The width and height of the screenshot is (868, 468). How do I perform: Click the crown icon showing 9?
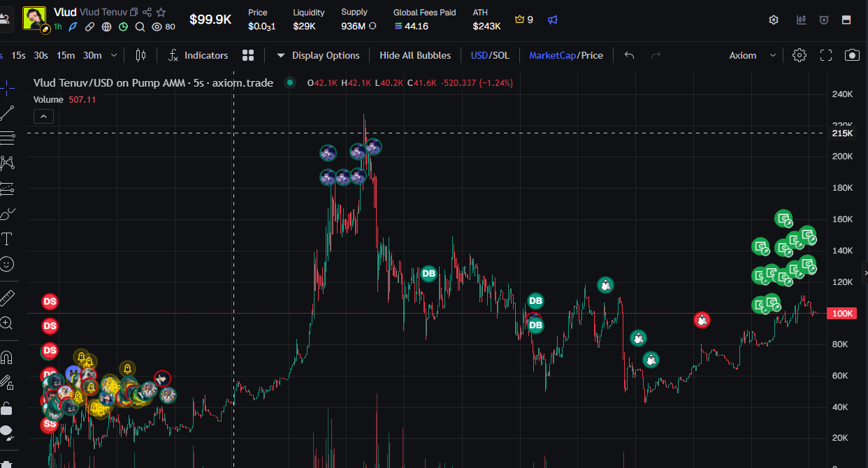[524, 20]
